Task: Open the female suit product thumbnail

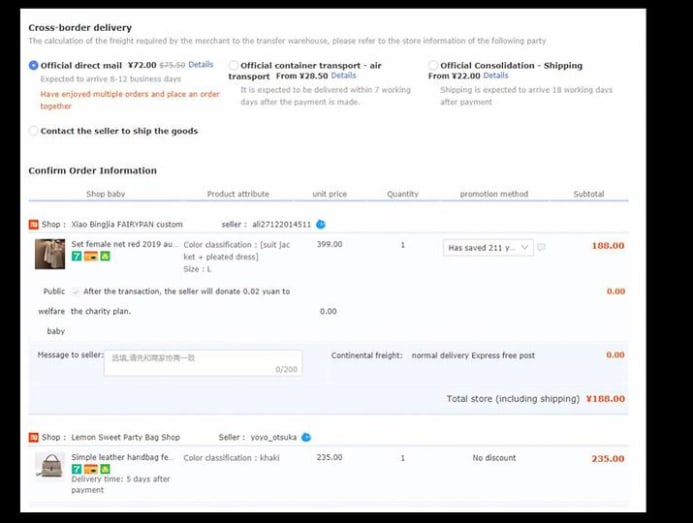Action: [x=49, y=254]
